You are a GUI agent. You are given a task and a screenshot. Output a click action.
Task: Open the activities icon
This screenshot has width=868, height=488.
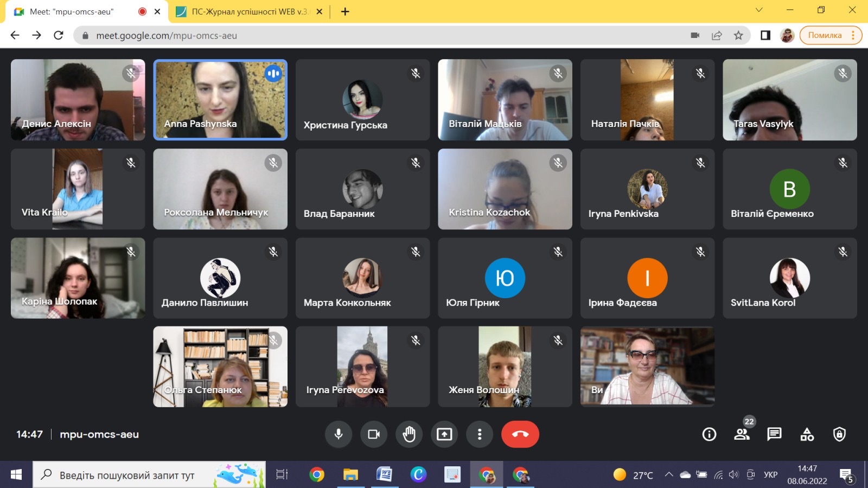(807, 434)
